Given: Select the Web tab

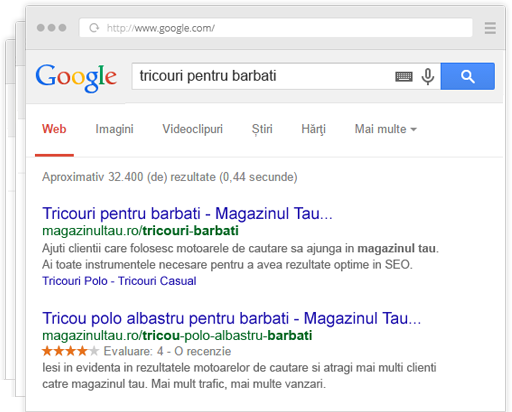Looking at the screenshot, I should pyautogui.click(x=54, y=129).
